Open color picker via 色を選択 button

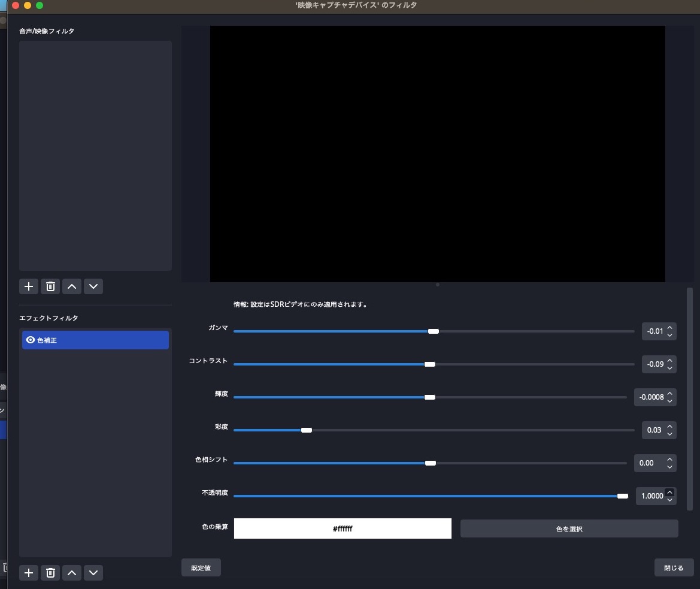tap(569, 528)
